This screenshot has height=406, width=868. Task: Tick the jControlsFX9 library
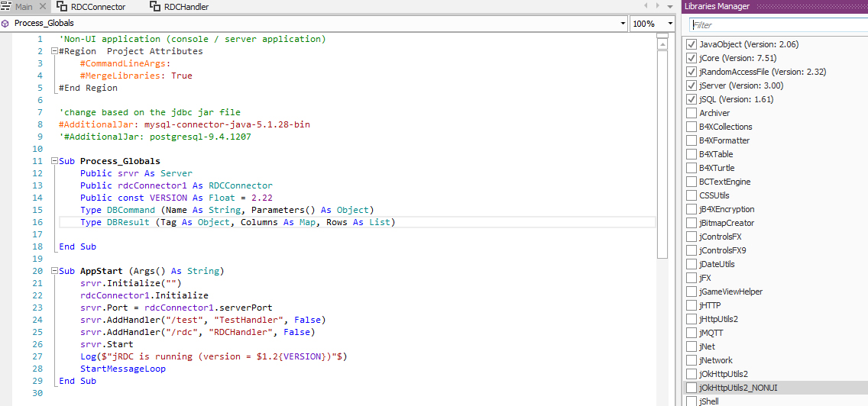(691, 250)
